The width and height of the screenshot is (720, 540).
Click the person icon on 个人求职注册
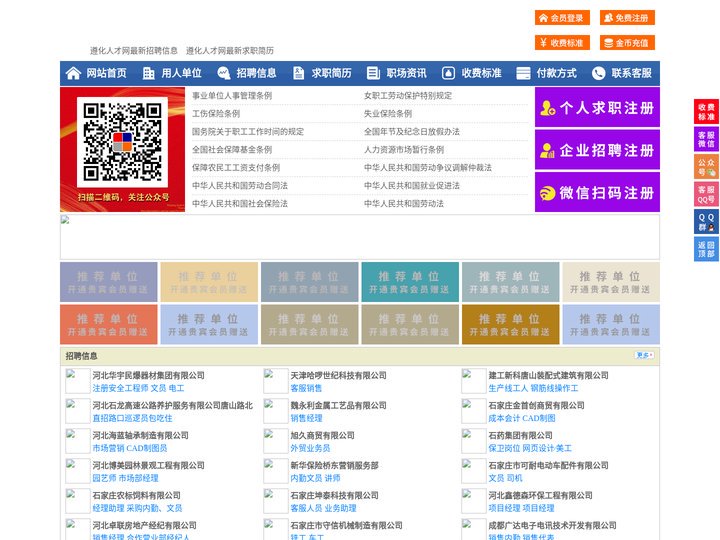[547, 108]
